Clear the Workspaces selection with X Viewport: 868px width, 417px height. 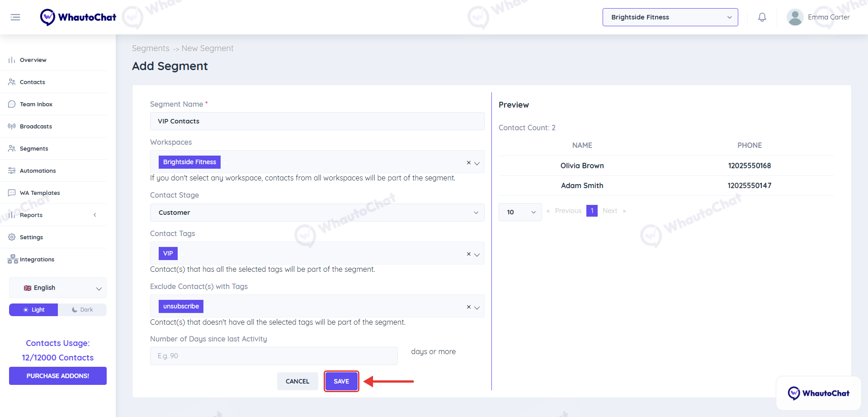click(x=469, y=162)
